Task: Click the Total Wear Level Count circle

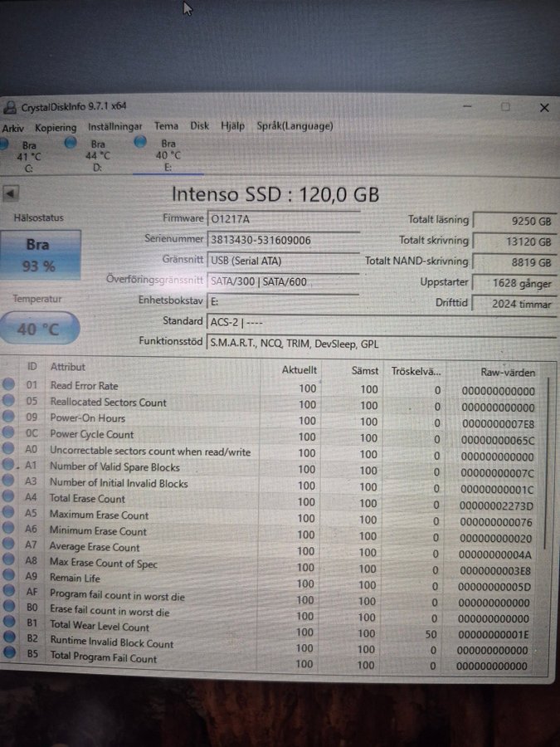Action: click(9, 621)
